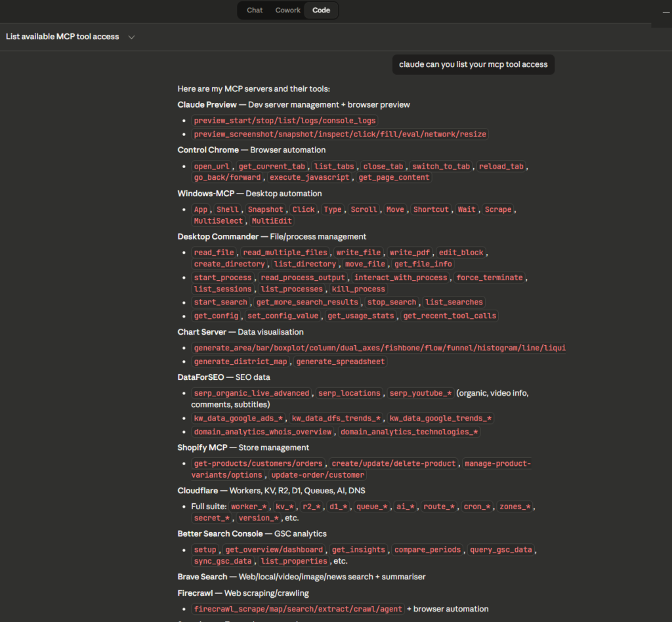Click the firecrawl_scrape/map/search chip

[x=298, y=609]
